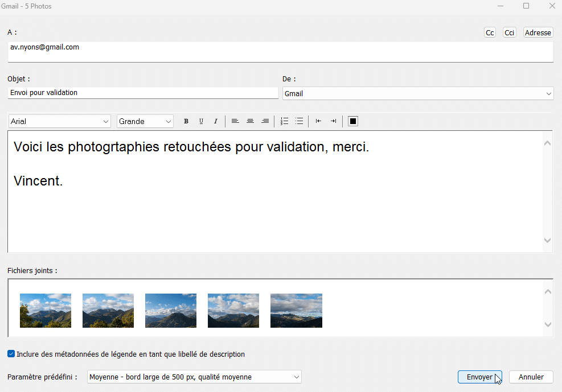
Task: Apply bold formatting to the message text
Action: pos(186,121)
